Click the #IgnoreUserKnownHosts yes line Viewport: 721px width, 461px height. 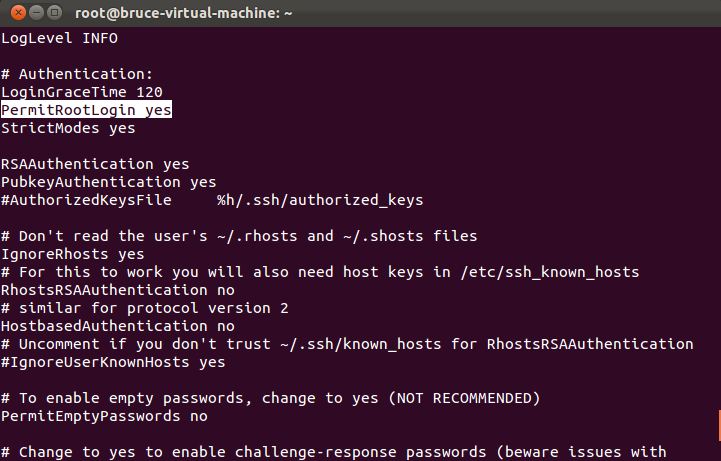[113, 362]
